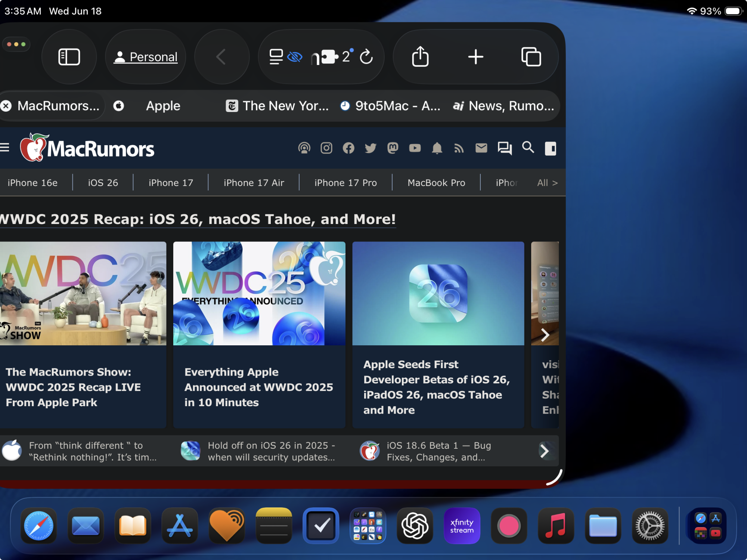
Task: Expand the All roundups list
Action: (x=547, y=183)
